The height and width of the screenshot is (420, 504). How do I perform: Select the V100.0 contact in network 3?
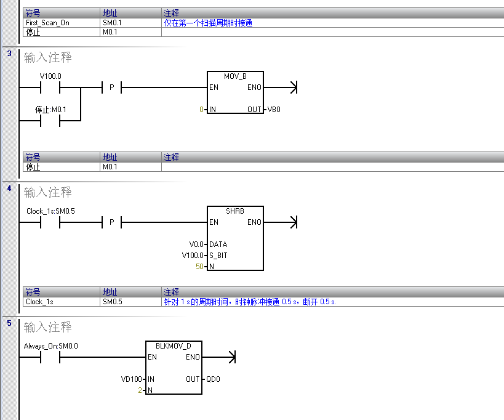(50, 88)
